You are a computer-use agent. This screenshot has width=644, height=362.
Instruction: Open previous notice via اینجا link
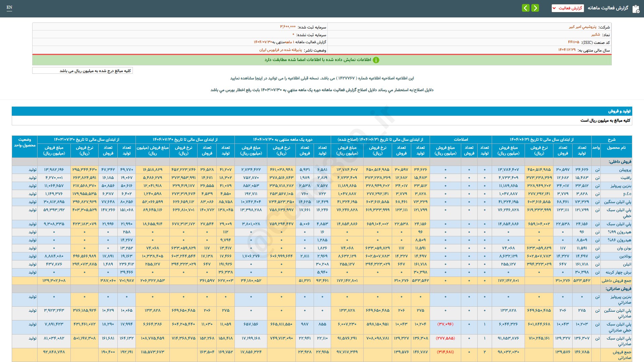point(259,78)
